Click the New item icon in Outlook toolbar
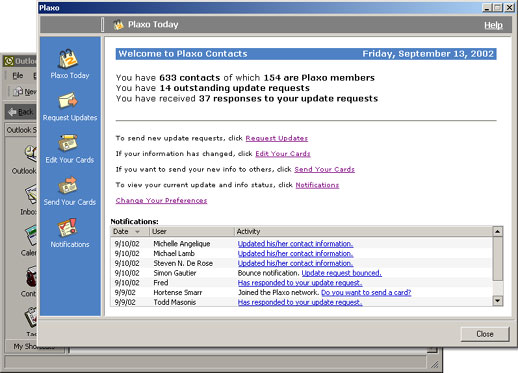Screen dimensions: 518x373 pos(18,92)
